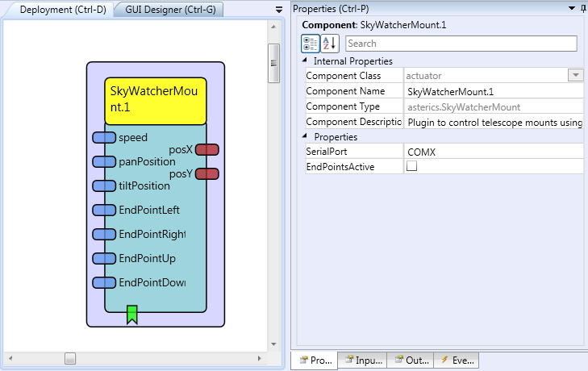
Task: Switch to the GUI Designer tab
Action: [x=170, y=10]
